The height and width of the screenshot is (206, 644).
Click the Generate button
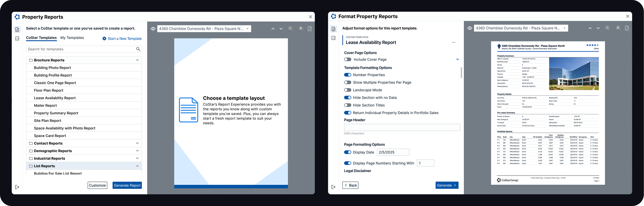point(447,185)
